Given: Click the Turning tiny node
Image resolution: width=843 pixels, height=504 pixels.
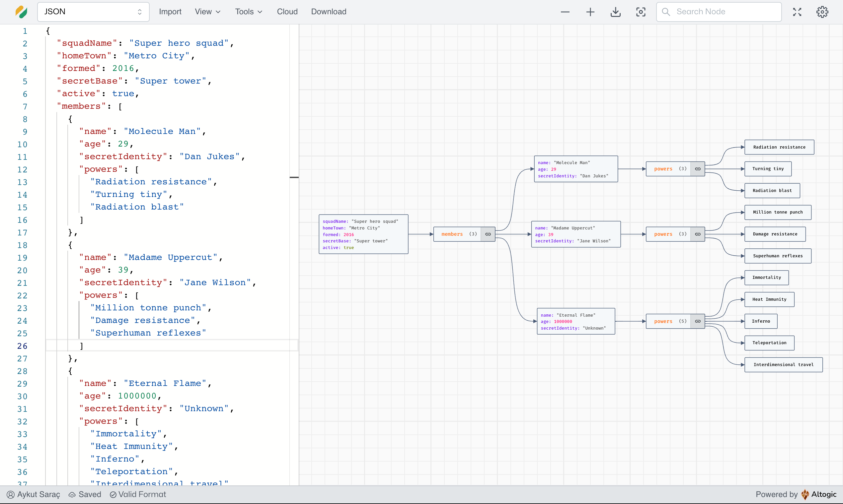Looking at the screenshot, I should [768, 169].
